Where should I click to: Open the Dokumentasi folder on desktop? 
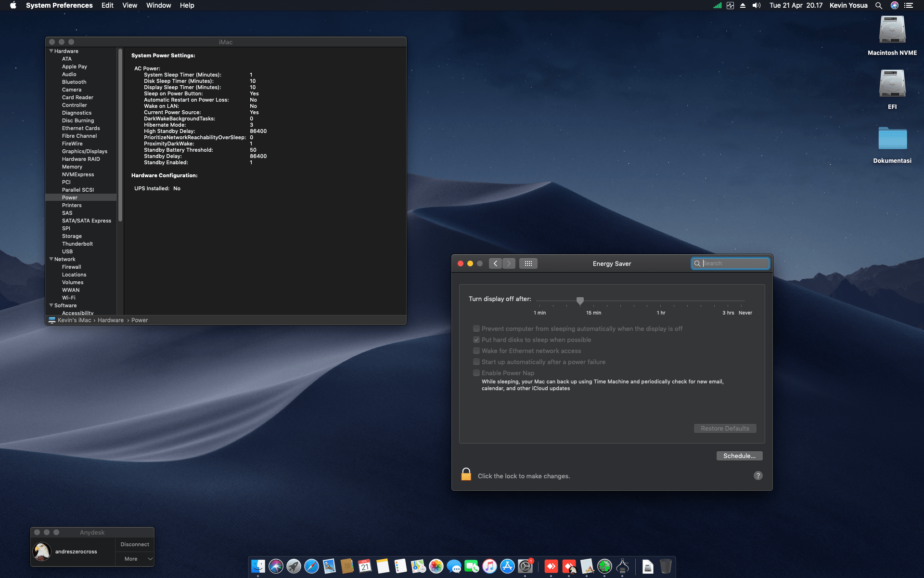(x=892, y=139)
